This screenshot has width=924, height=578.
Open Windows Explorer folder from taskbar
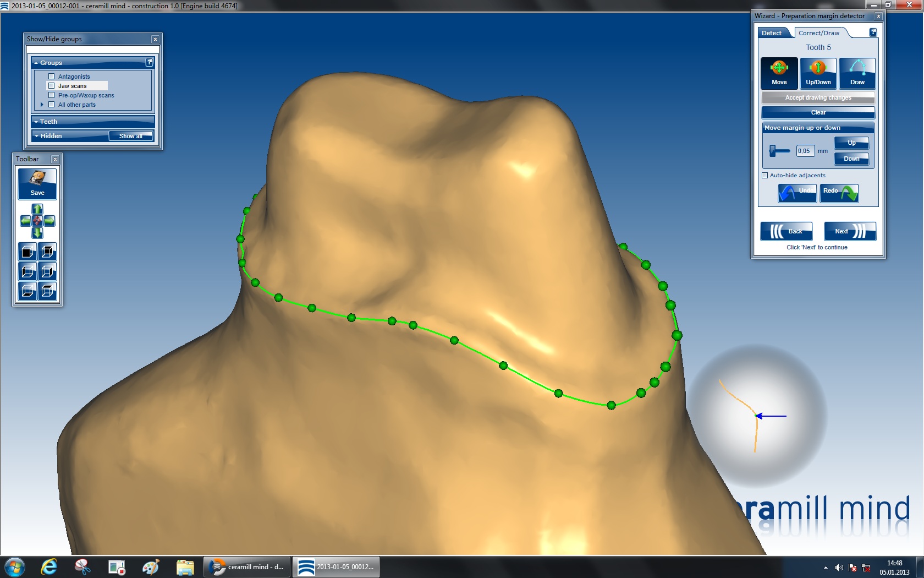(185, 567)
